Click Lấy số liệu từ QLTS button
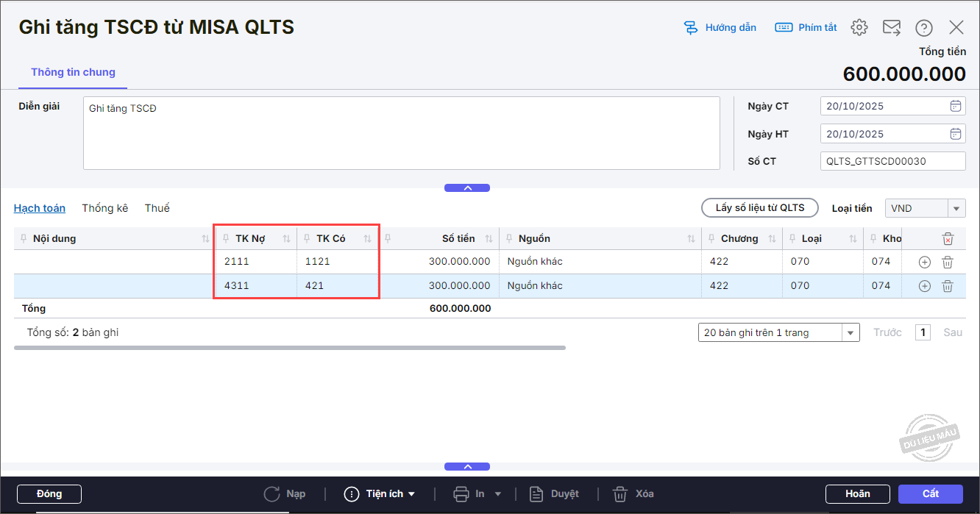 coord(760,208)
